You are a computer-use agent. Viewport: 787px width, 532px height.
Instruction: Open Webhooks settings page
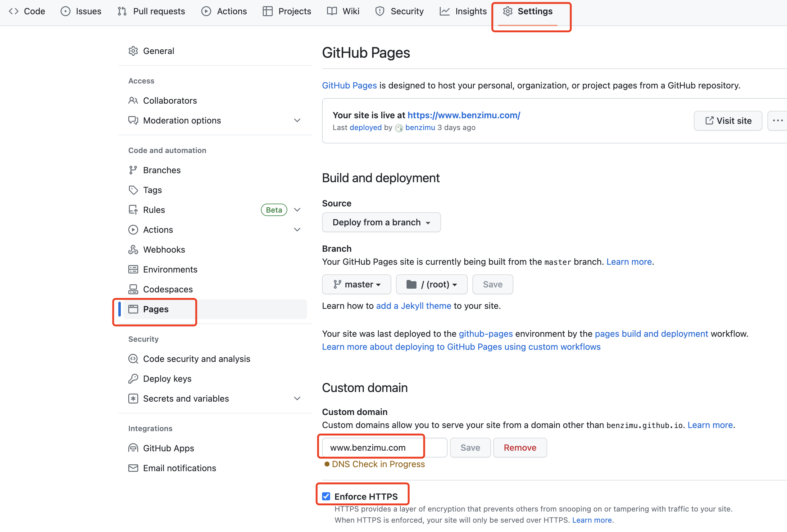click(x=164, y=250)
